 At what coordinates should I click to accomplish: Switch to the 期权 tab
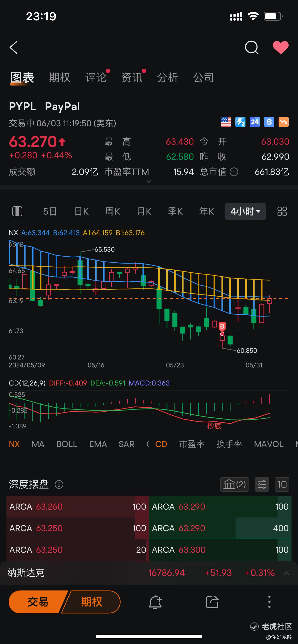[x=60, y=77]
